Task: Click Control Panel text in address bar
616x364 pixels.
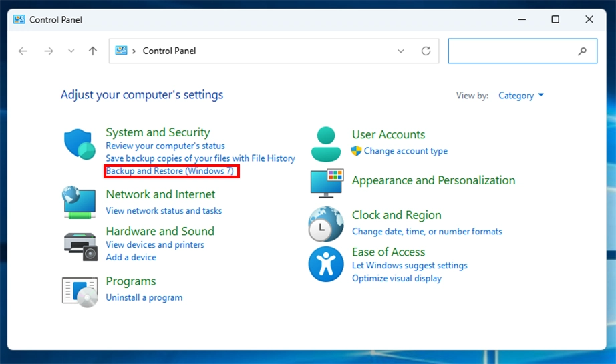Action: pos(169,51)
